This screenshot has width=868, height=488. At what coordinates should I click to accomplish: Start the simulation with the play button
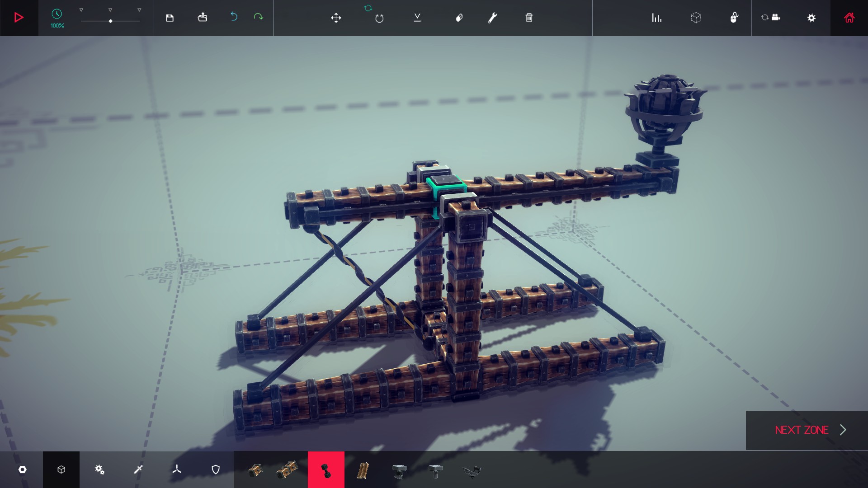click(19, 18)
